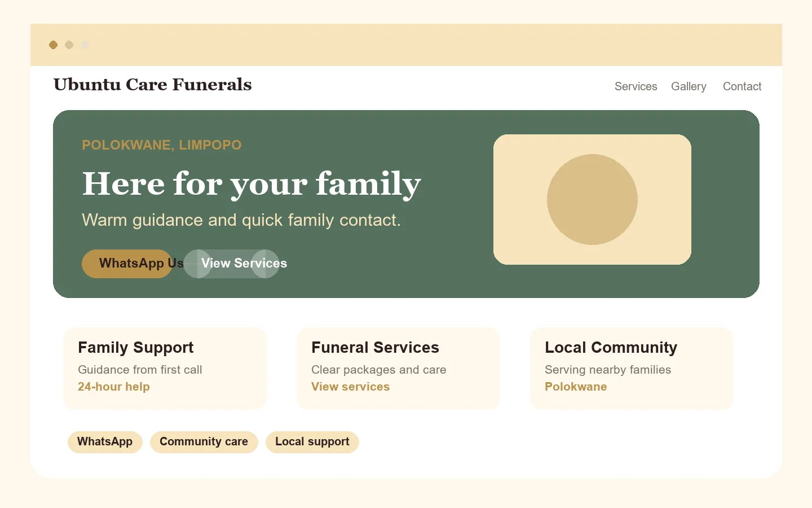Click the POLOKWANE, LIMPOPO label
Image resolution: width=812 pixels, height=508 pixels.
pos(162,145)
